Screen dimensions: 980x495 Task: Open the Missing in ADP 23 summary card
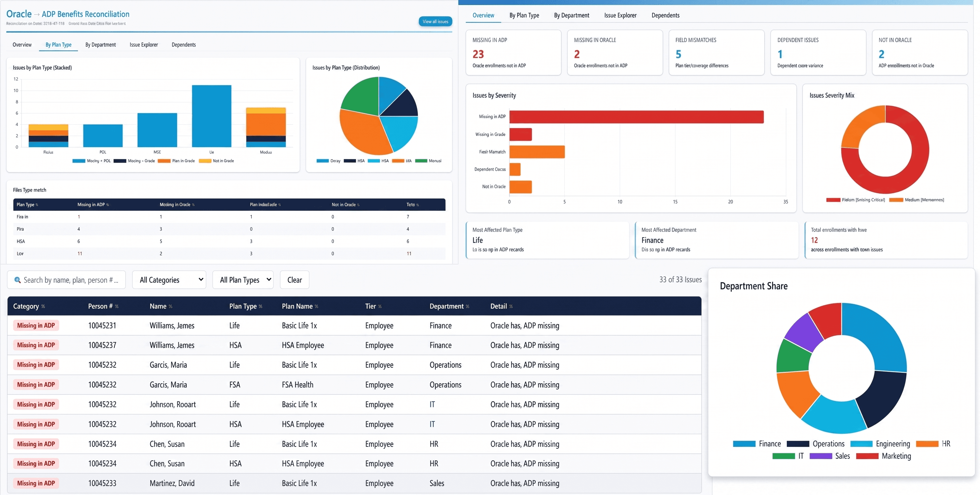pyautogui.click(x=513, y=53)
